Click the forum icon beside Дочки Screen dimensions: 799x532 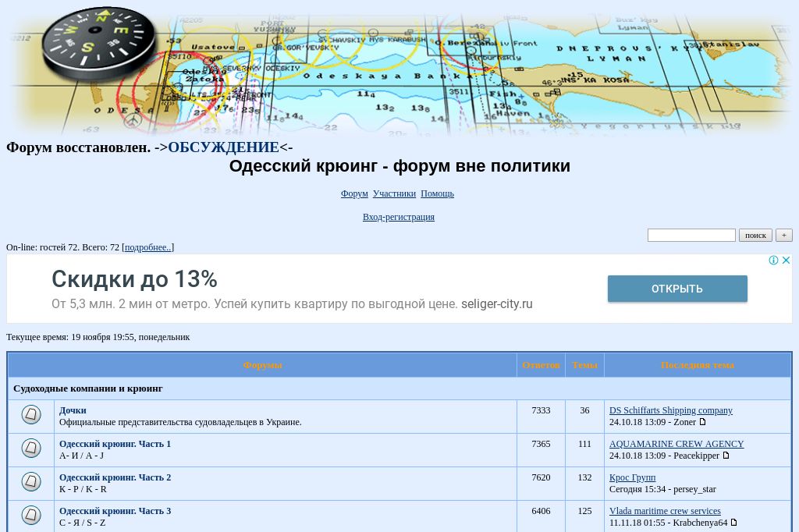[31, 414]
